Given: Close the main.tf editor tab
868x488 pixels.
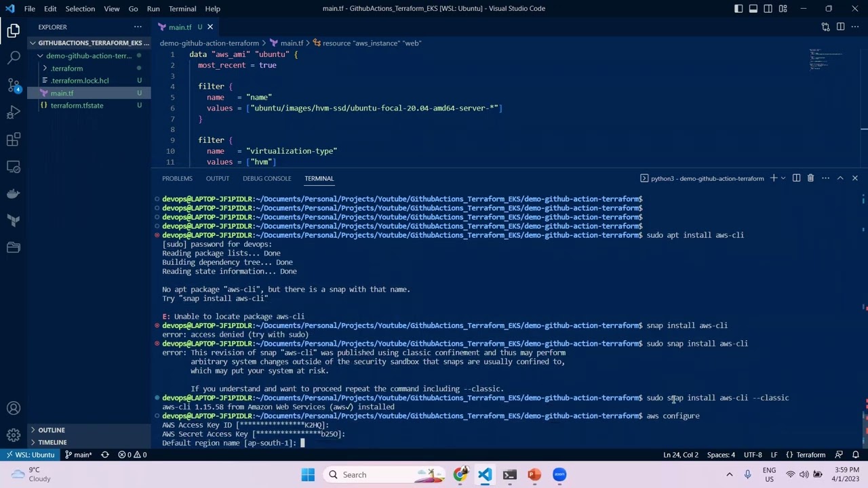Looking at the screenshot, I should (x=210, y=27).
